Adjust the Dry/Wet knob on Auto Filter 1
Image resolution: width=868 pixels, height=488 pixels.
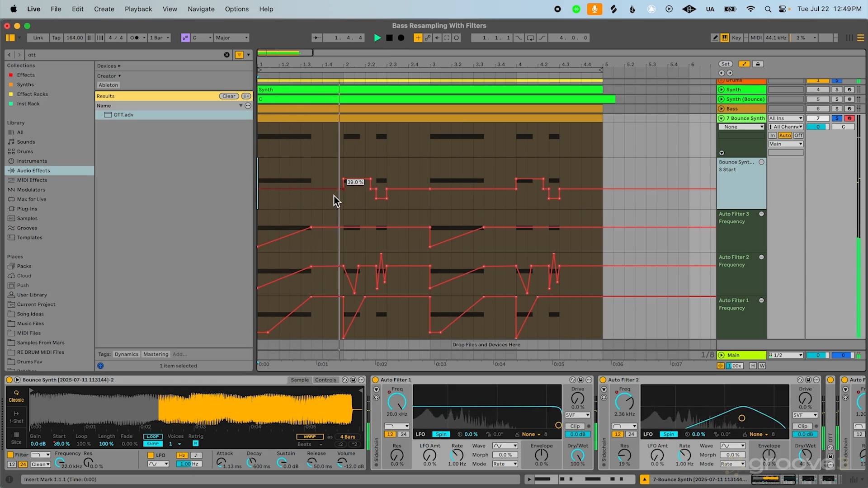coord(577,456)
